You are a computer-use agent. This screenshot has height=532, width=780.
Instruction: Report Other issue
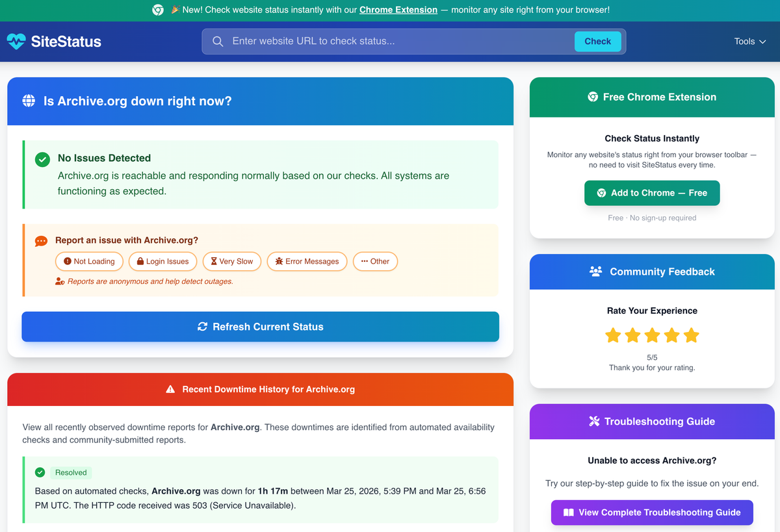[x=375, y=261]
